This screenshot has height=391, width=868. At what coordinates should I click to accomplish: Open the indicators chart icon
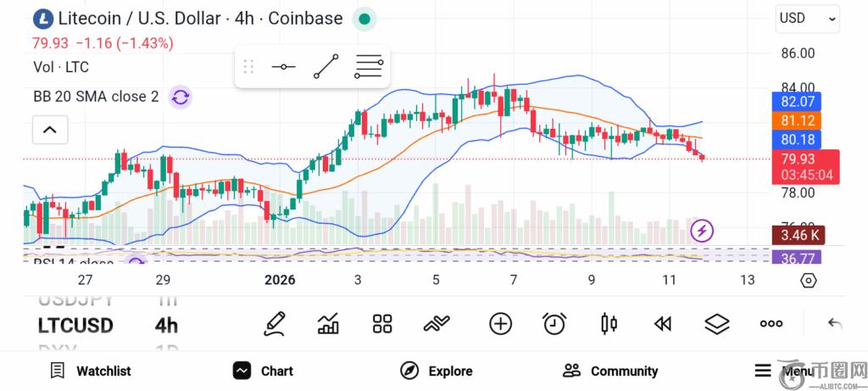tap(328, 323)
